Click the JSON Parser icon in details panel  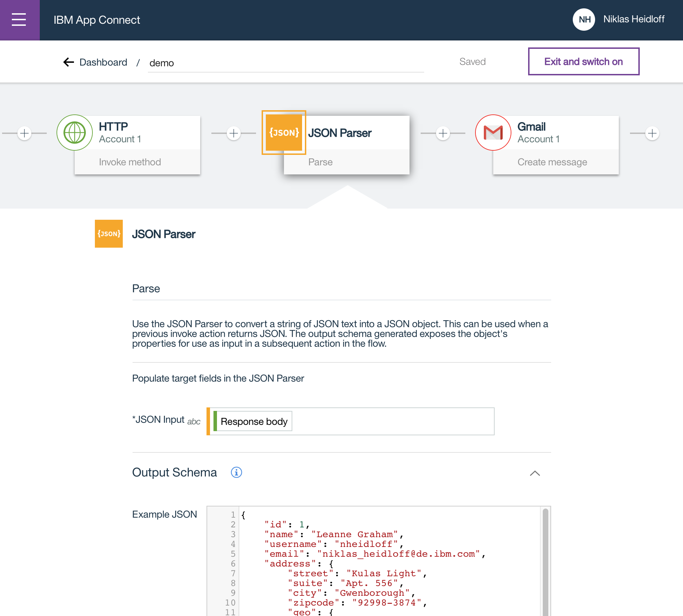pos(109,234)
